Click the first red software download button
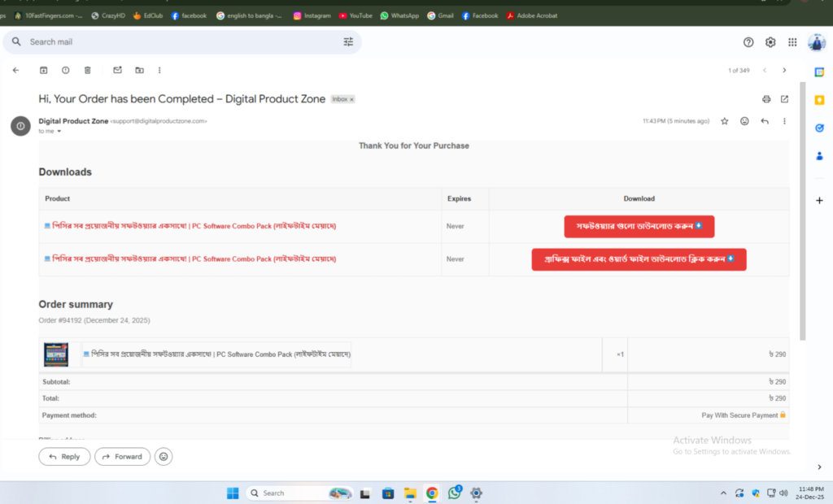Screen dimensions: 833x504 coord(639,227)
